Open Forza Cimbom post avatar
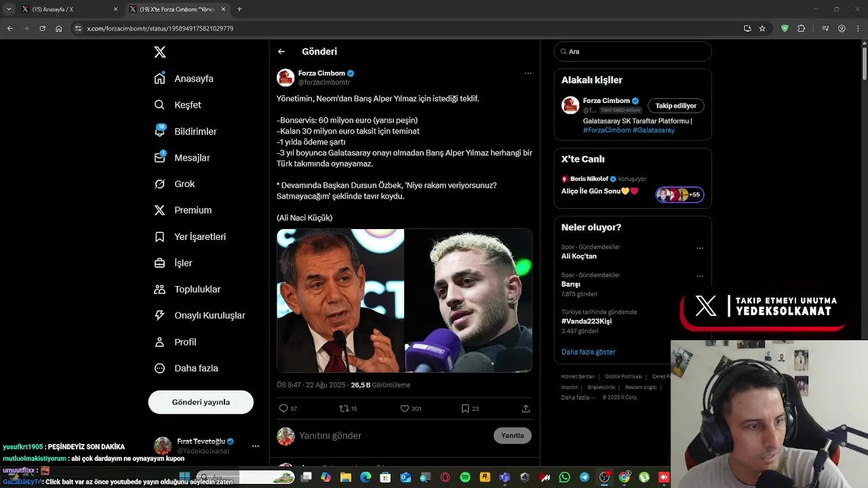 pos(285,77)
